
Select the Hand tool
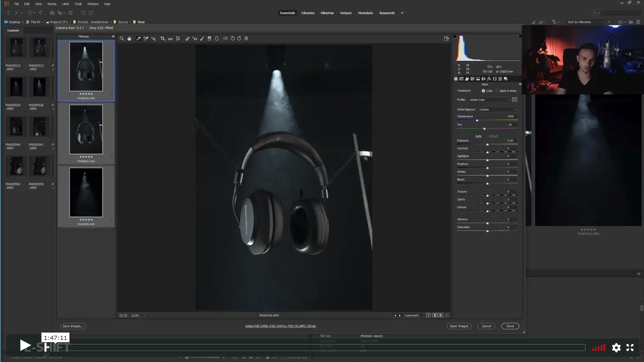(129, 39)
